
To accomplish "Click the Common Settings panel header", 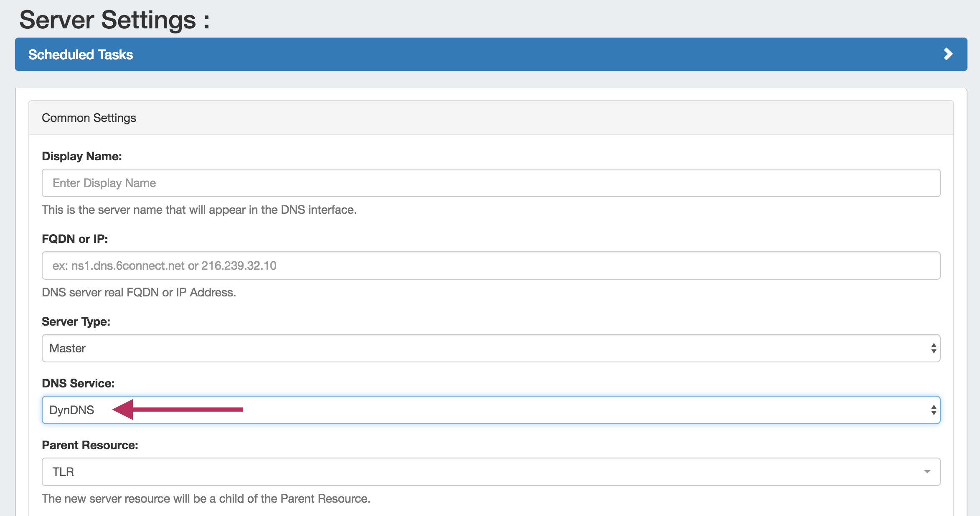I will (x=89, y=118).
